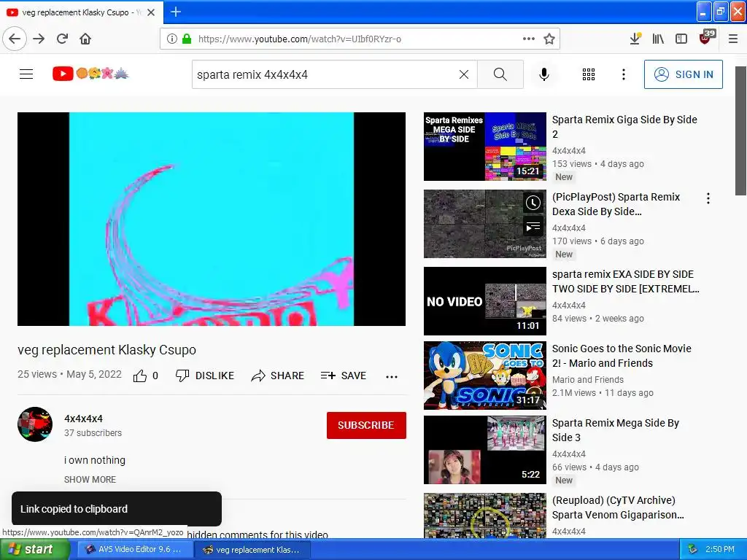Click the page vertical scrollbar thumb
The height and width of the screenshot is (560, 747).
pyautogui.click(x=740, y=131)
